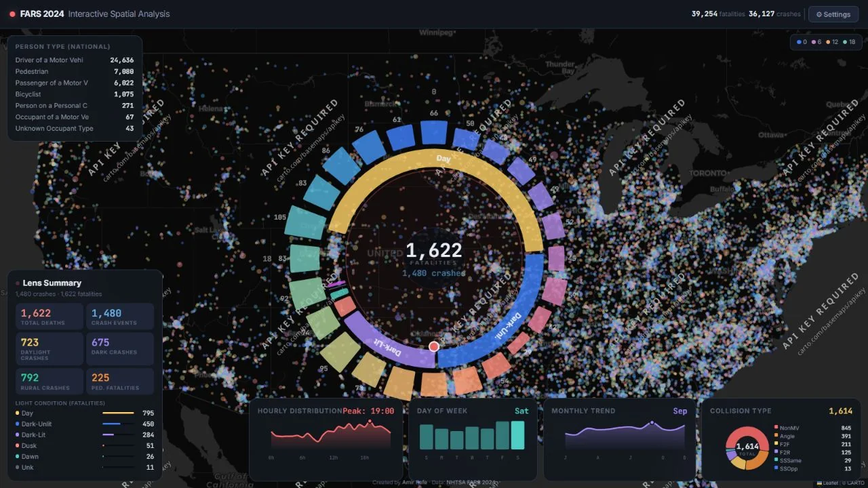Click the NonMV red legend swatch
This screenshot has height=488, width=868.
click(776, 428)
